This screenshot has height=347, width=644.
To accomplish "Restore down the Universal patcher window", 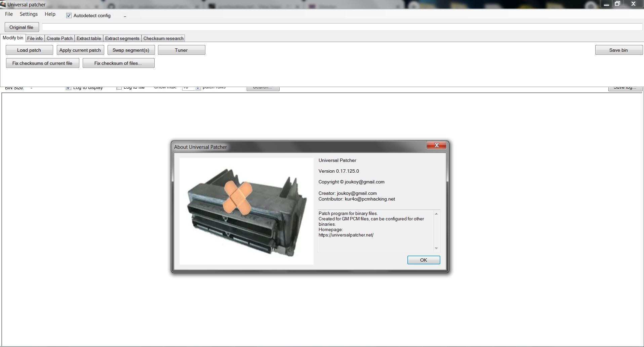I will 617,4.
